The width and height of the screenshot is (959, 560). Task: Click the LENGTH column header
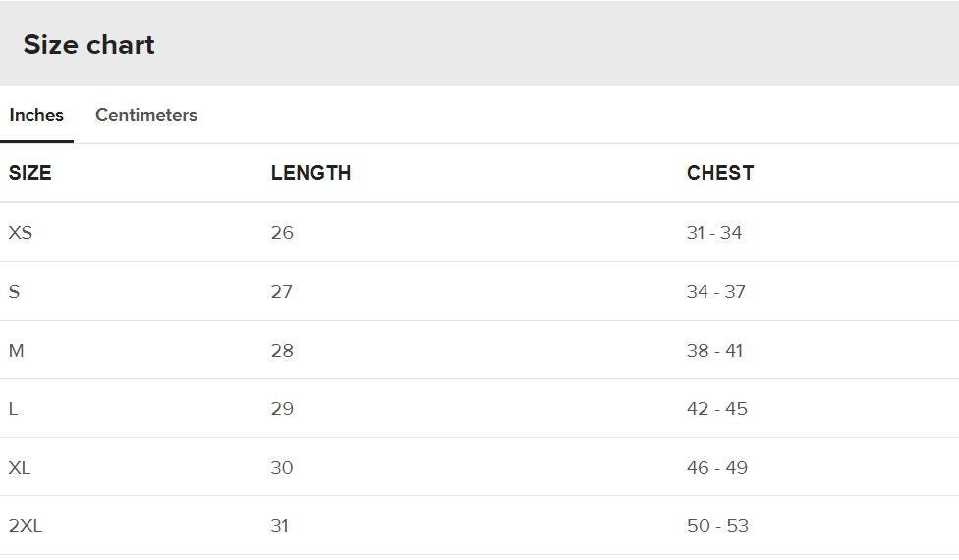point(310,173)
